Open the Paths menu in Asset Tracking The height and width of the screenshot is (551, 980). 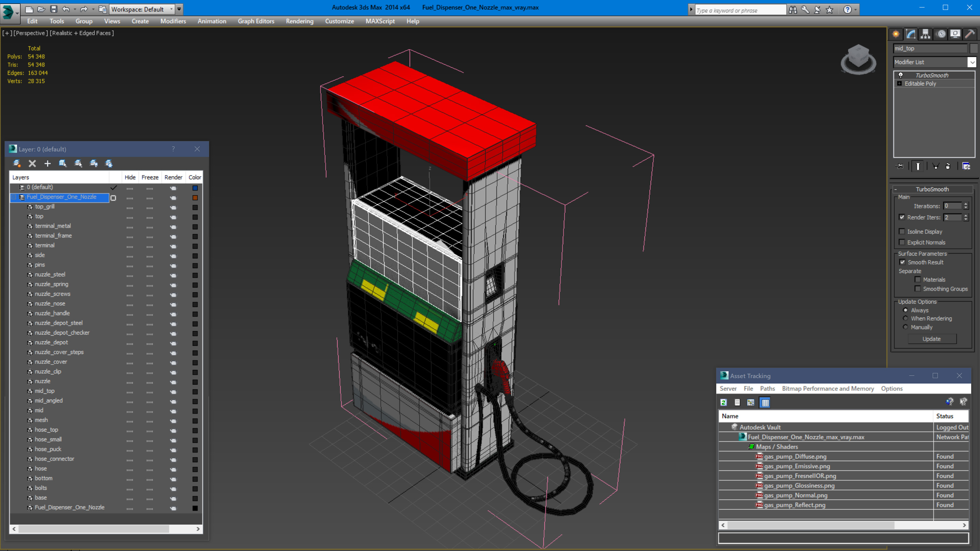[x=767, y=388]
